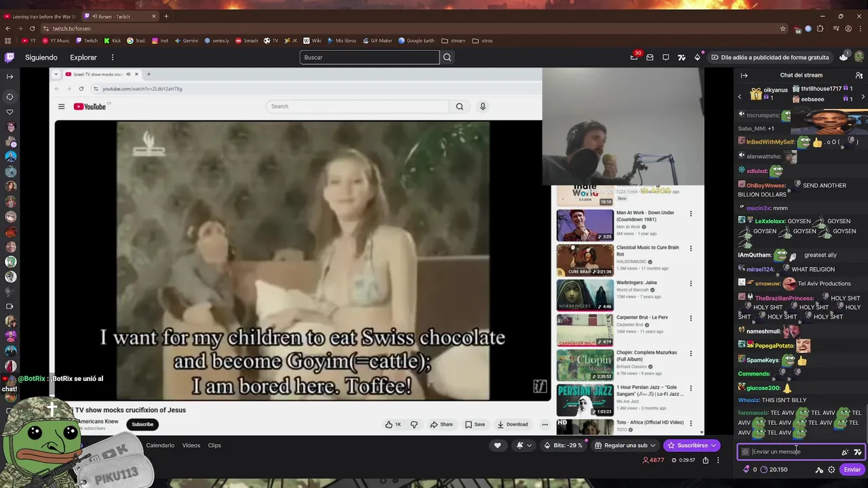The image size is (868, 488).
Task: Open the Inst Instagram bookmark
Action: (160, 41)
